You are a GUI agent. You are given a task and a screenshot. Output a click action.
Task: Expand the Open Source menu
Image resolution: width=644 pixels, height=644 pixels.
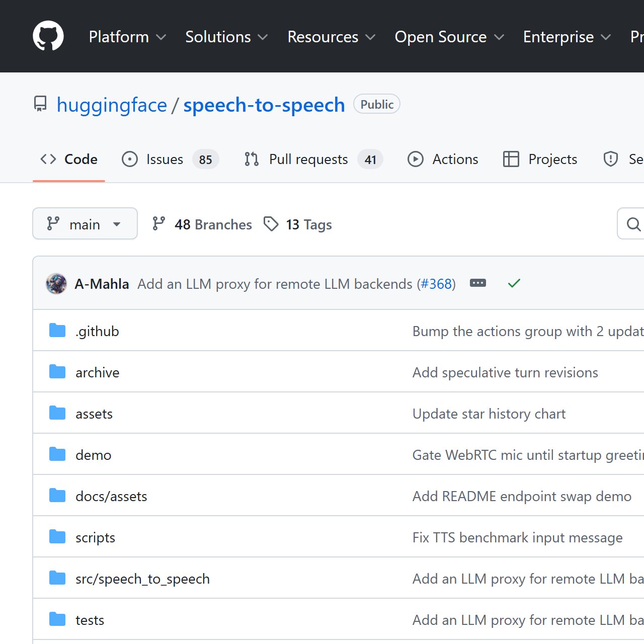[x=449, y=37]
